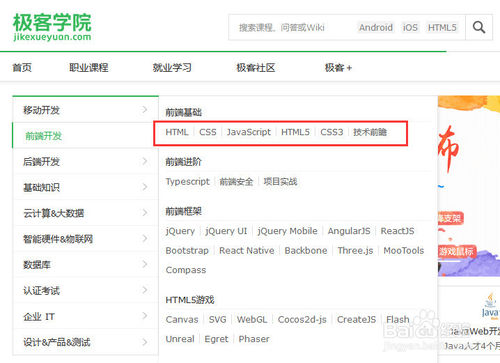Viewport: 500px width, 363px height.
Task: Open the 极客学院 logo homepage
Action: 52,27
